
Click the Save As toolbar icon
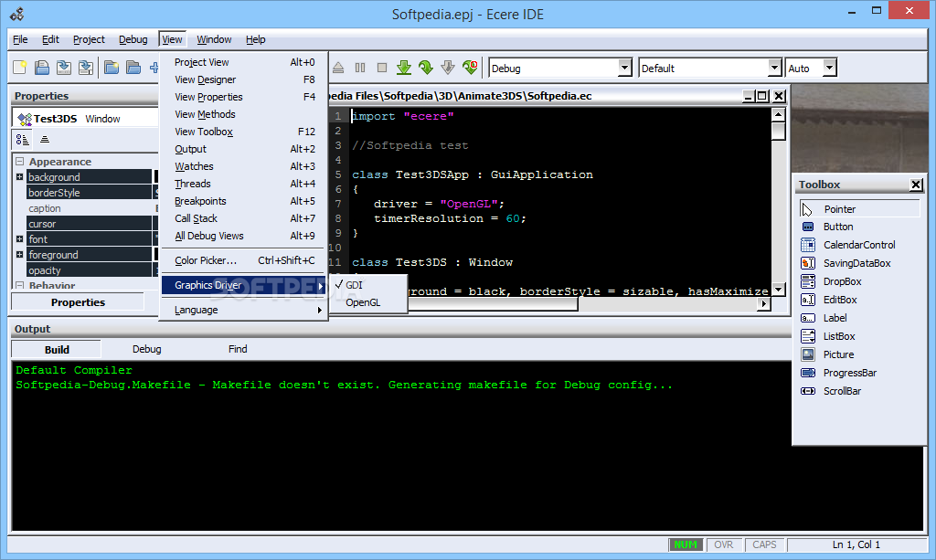pos(64,68)
